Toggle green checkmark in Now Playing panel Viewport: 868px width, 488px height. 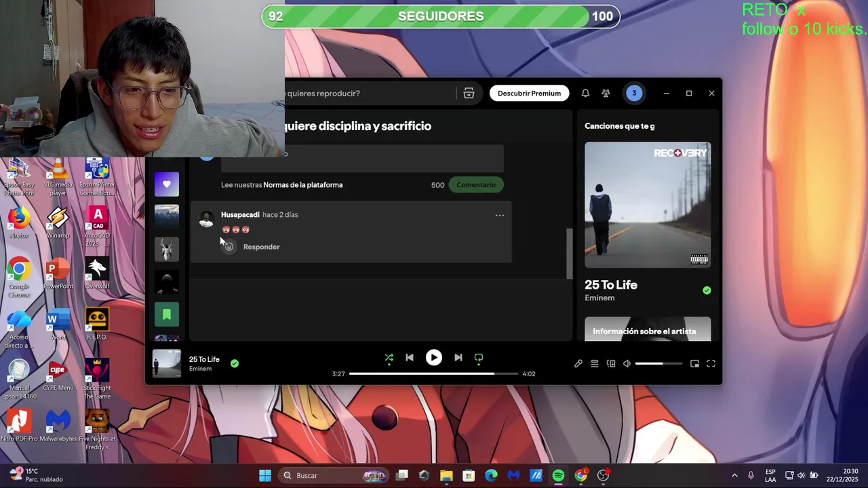(x=707, y=290)
